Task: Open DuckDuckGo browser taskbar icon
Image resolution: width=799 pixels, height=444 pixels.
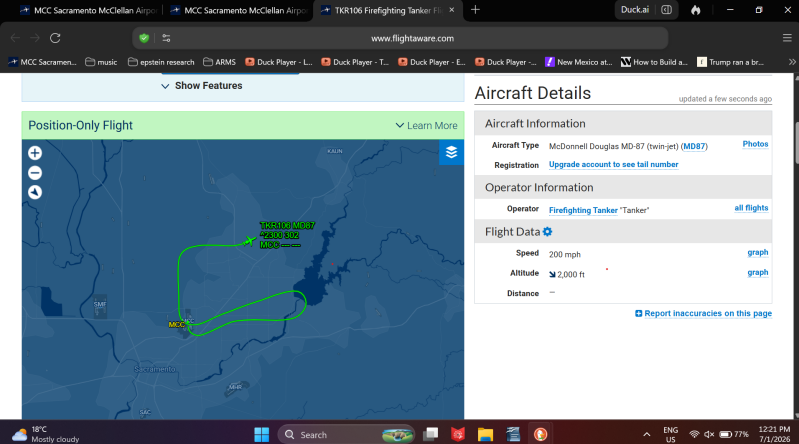Action: click(x=540, y=434)
